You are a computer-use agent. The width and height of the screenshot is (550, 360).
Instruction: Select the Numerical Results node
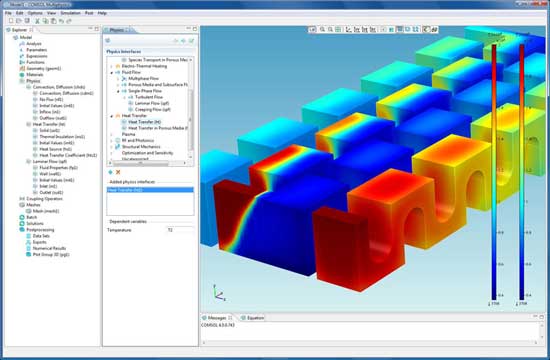(49, 248)
